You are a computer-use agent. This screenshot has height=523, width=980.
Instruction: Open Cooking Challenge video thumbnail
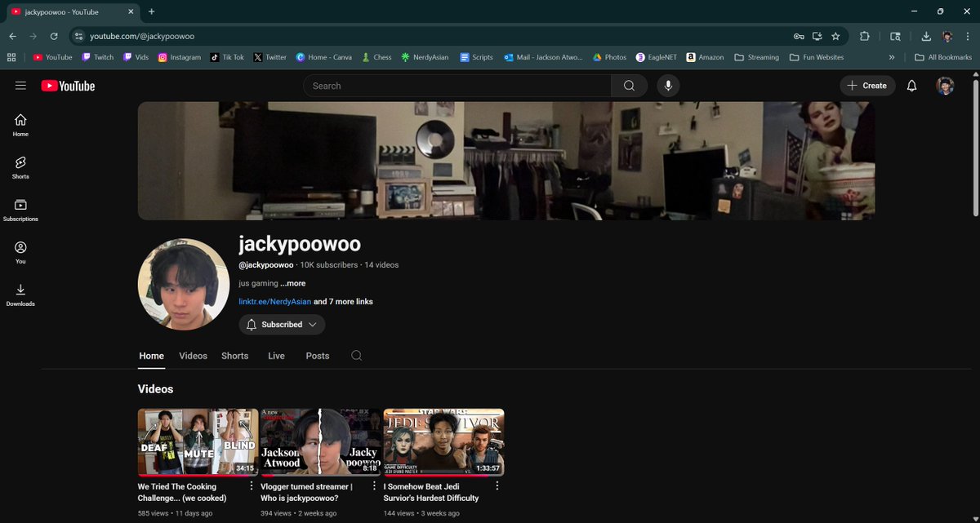pyautogui.click(x=198, y=442)
